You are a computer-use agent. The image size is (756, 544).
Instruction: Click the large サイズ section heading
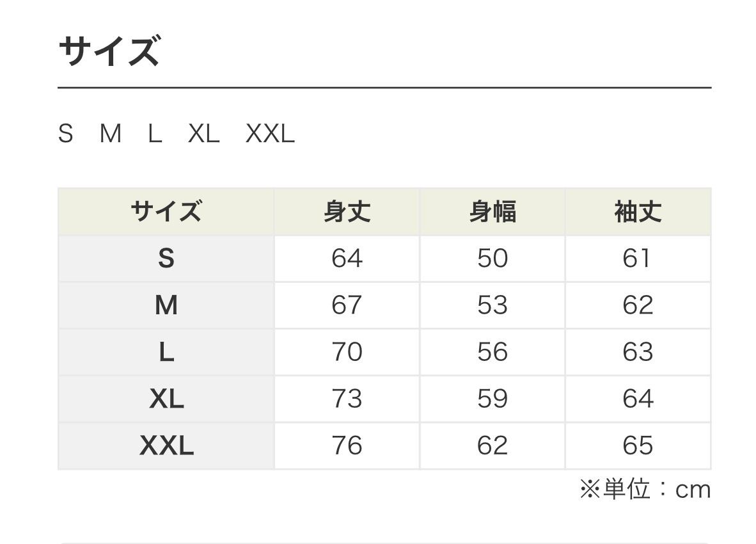click(109, 51)
